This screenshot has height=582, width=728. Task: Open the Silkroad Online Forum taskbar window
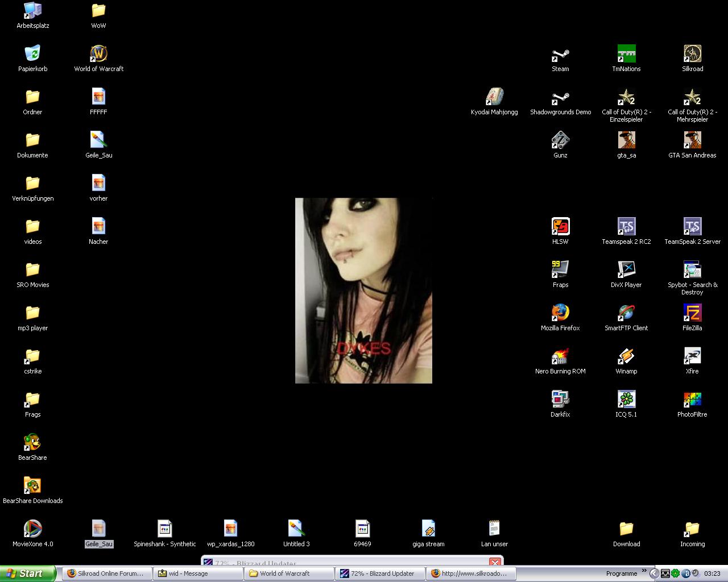click(107, 573)
